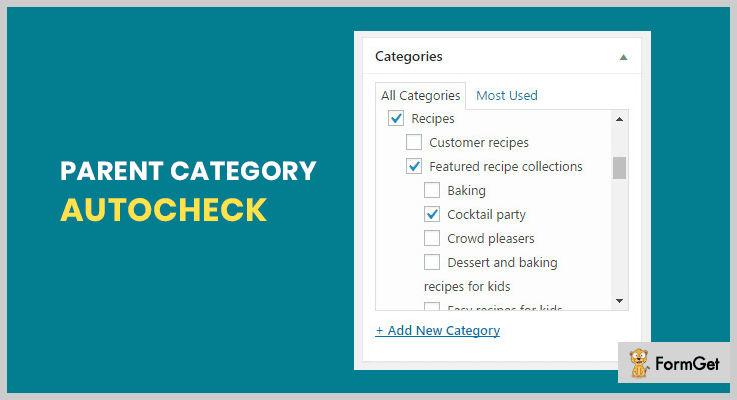The image size is (737, 400).
Task: Switch to the Most Used tab
Action: click(x=507, y=95)
